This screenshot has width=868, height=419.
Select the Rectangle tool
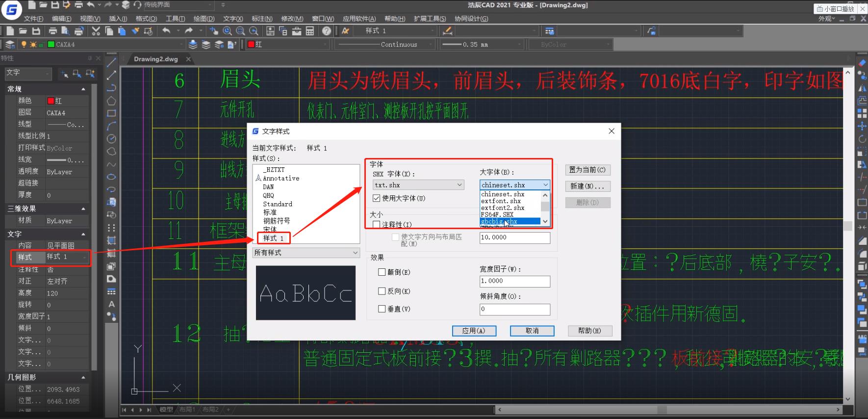[111, 113]
